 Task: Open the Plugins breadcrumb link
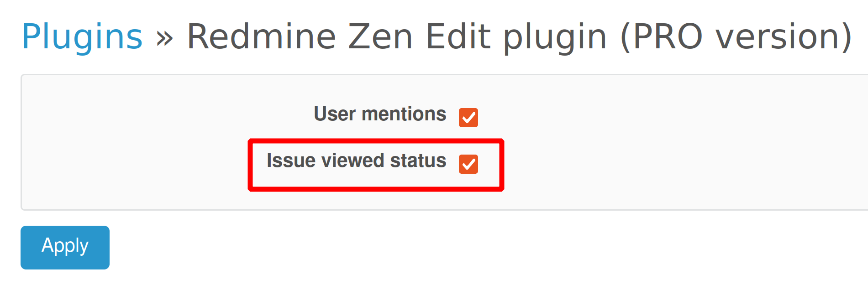coord(82,36)
